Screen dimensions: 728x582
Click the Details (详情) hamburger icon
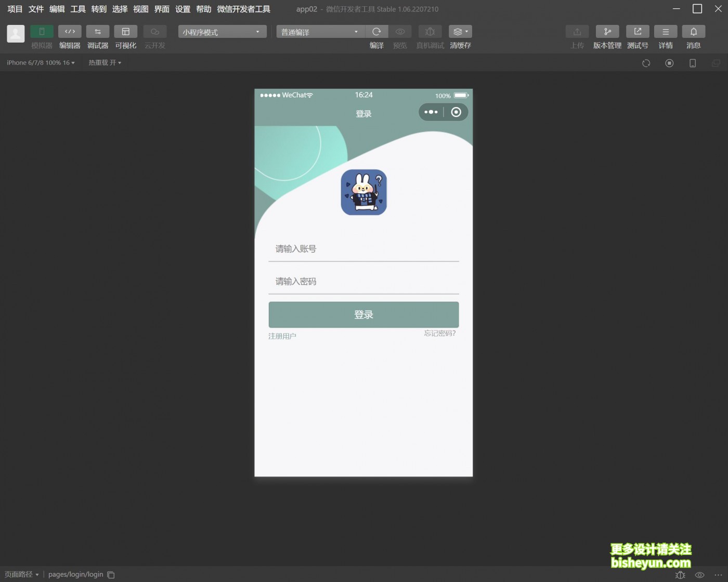click(x=665, y=32)
